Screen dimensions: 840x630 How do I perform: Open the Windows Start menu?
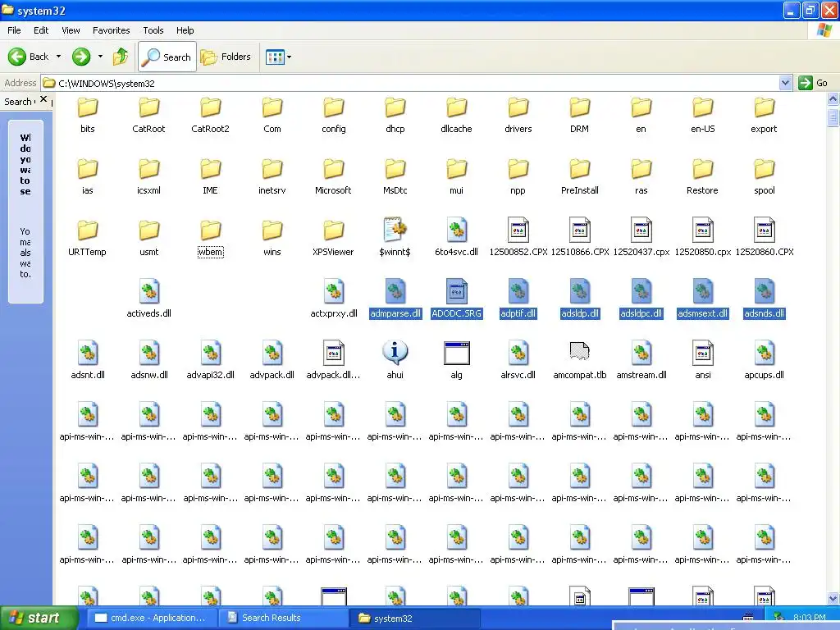coord(39,618)
